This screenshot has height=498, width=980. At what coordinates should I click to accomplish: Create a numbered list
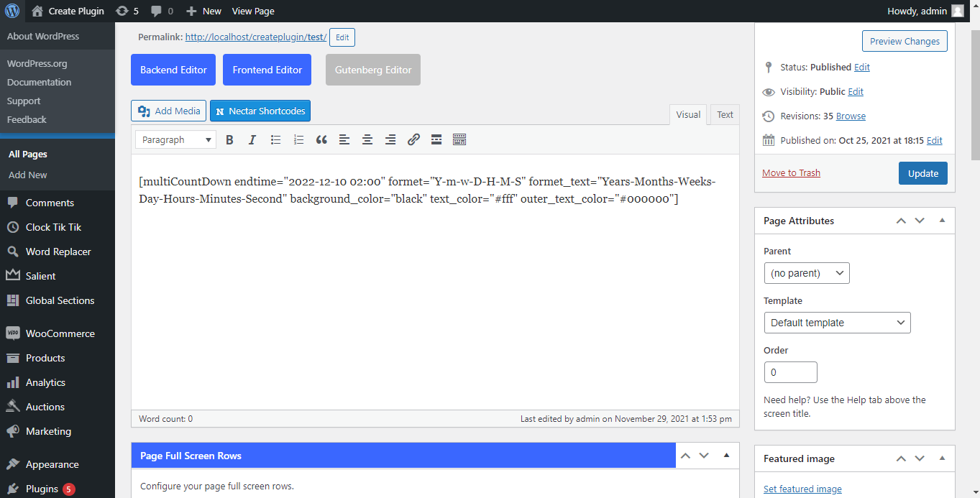point(298,140)
